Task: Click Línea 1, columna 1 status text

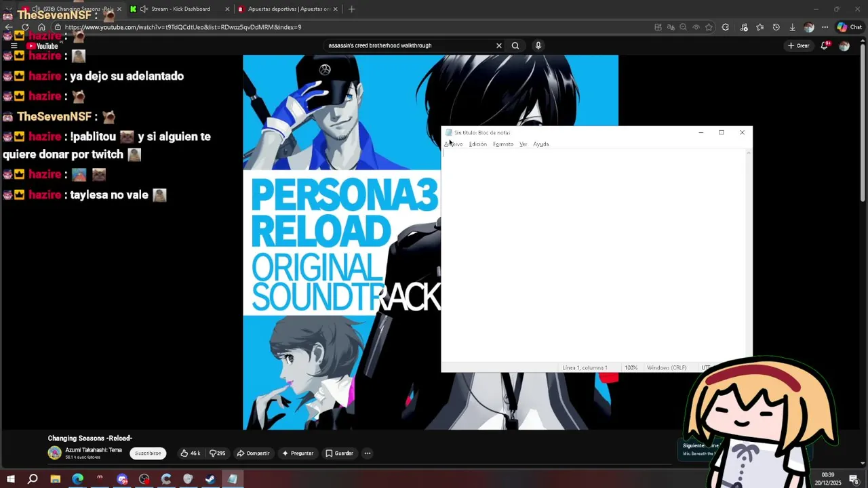Action: [585, 367]
